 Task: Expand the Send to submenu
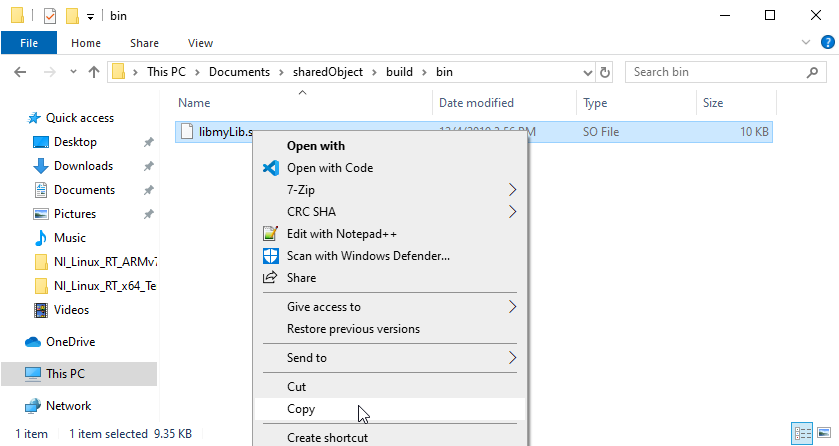[513, 358]
